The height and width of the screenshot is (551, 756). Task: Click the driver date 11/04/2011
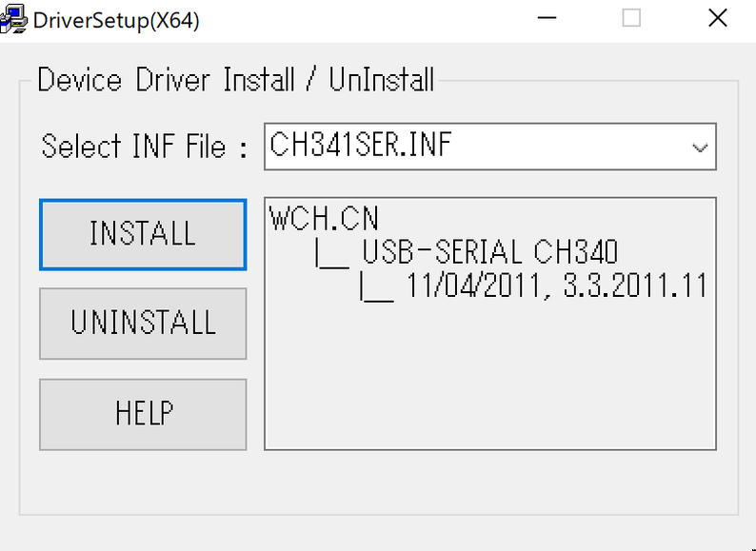(x=476, y=286)
